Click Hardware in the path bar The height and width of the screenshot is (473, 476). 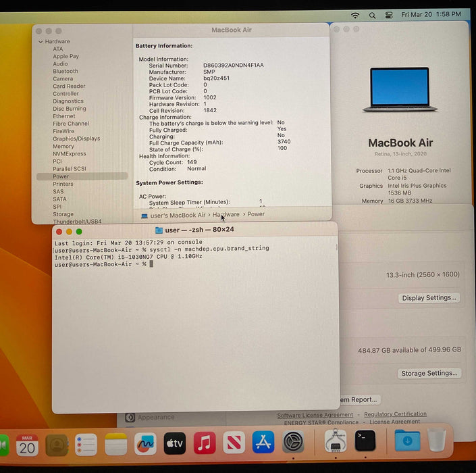pos(226,214)
